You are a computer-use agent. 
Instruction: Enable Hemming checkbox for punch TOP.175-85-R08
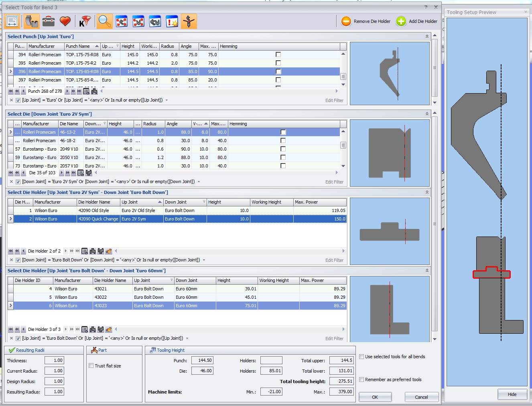pyautogui.click(x=278, y=71)
